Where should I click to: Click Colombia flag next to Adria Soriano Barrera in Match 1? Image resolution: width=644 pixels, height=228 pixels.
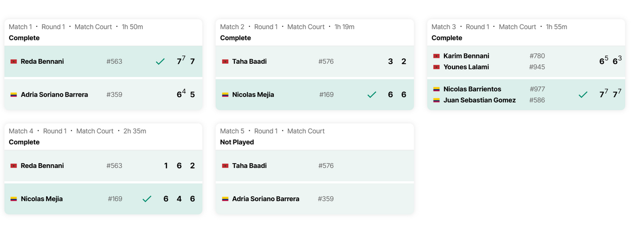point(14,95)
